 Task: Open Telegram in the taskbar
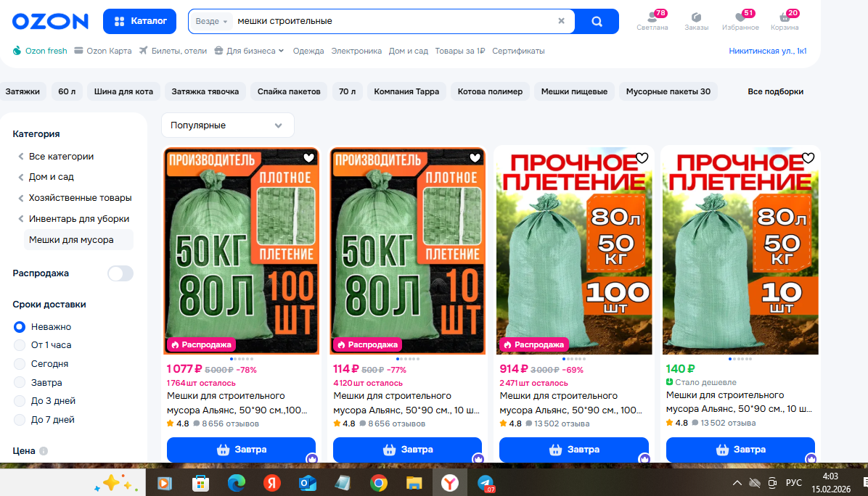point(486,483)
